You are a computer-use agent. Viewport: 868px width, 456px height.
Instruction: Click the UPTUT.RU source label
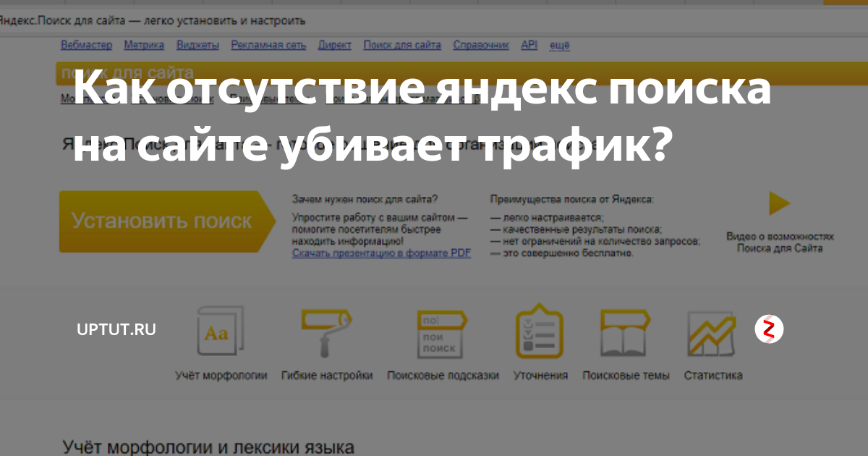[x=116, y=329]
